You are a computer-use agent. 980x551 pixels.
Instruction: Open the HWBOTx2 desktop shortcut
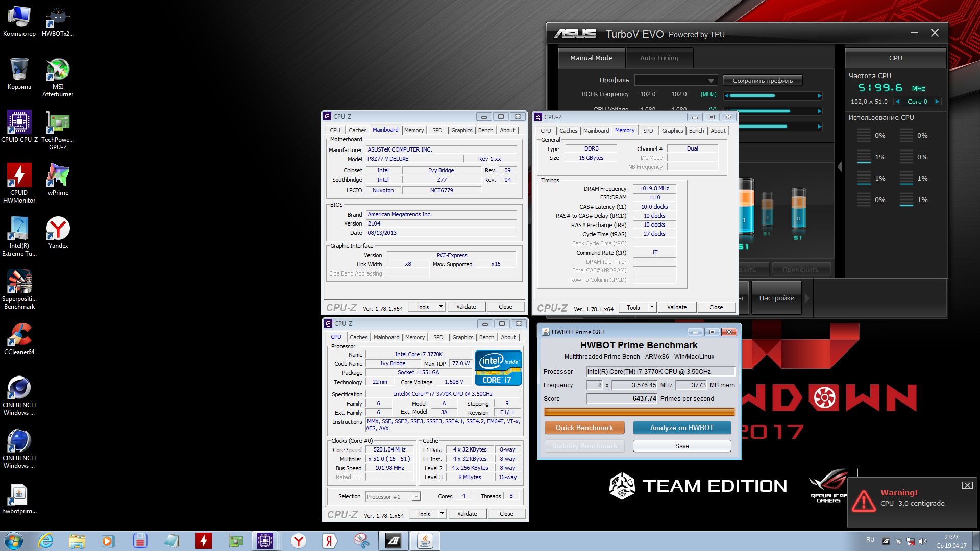(58, 21)
